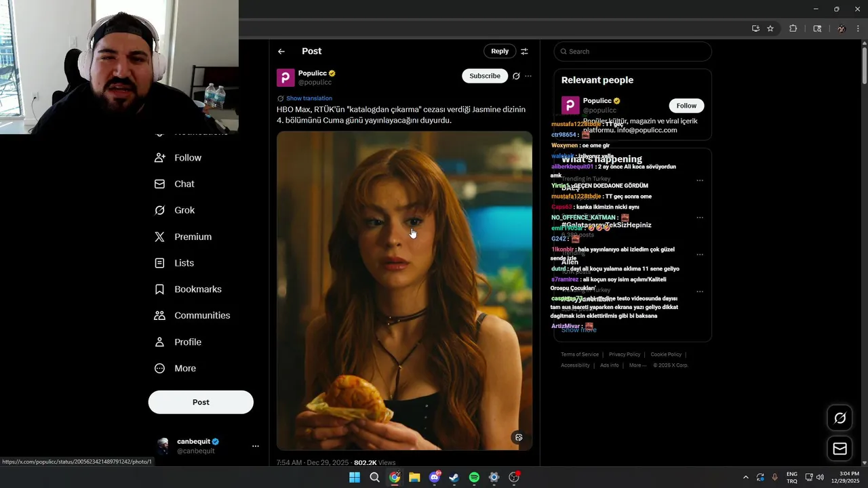
Task: Open Terms of Service link
Action: pyautogui.click(x=580, y=354)
